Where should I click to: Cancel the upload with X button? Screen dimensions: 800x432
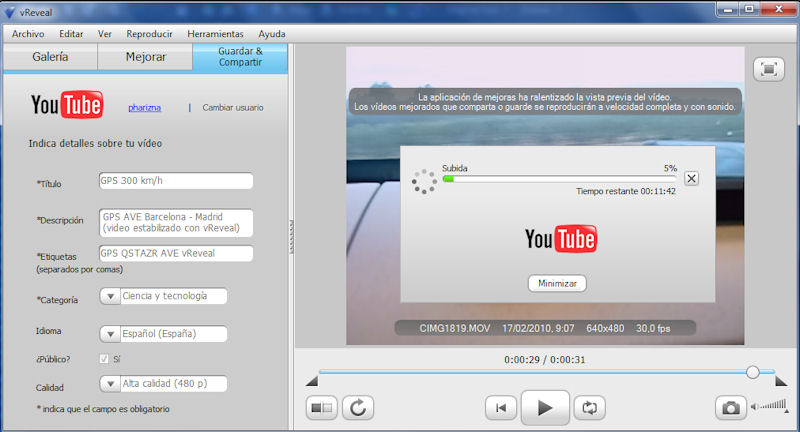click(x=691, y=179)
